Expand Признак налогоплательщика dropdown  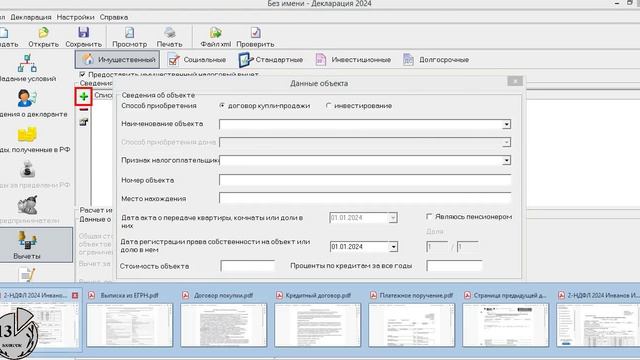(506, 160)
